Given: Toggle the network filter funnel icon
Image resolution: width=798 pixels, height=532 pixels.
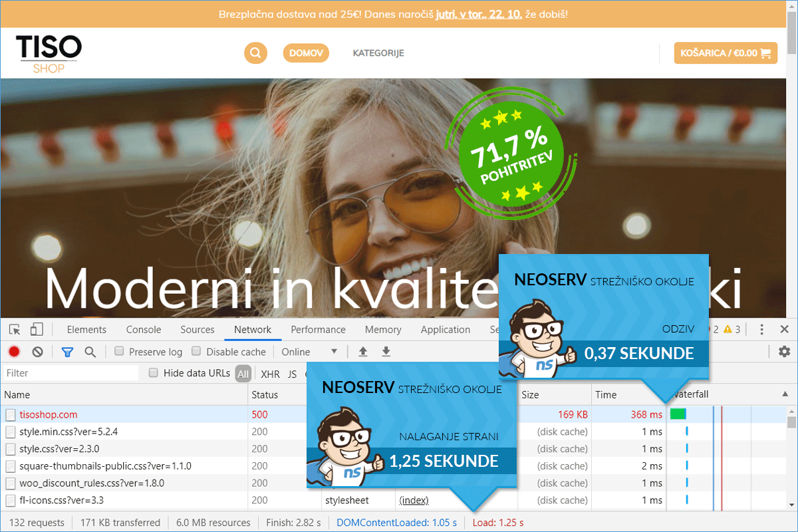Looking at the screenshot, I should pyautogui.click(x=67, y=352).
